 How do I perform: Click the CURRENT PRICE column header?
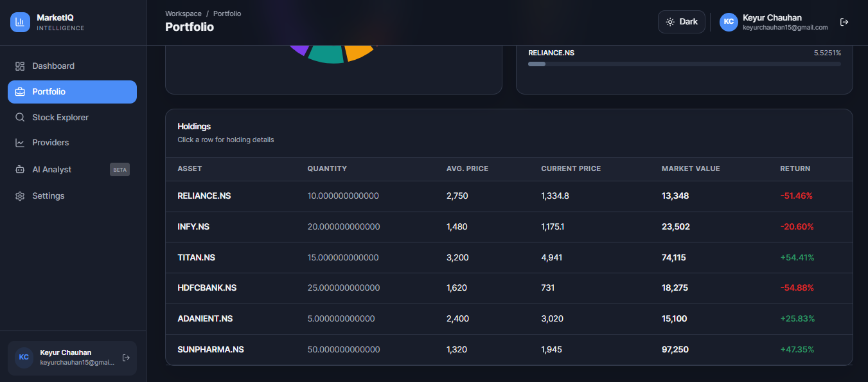tap(571, 169)
